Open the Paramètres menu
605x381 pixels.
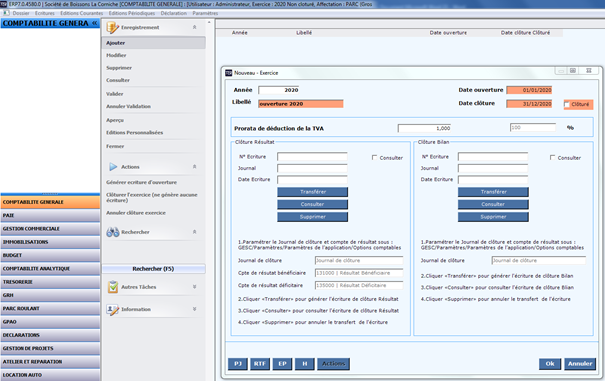pos(205,13)
